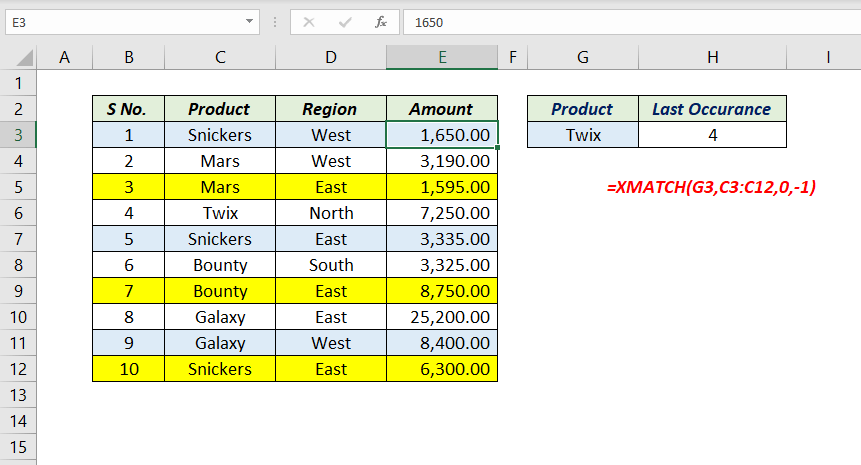Select the amount cell 8,400.00
The width and height of the screenshot is (861, 465).
click(x=442, y=343)
